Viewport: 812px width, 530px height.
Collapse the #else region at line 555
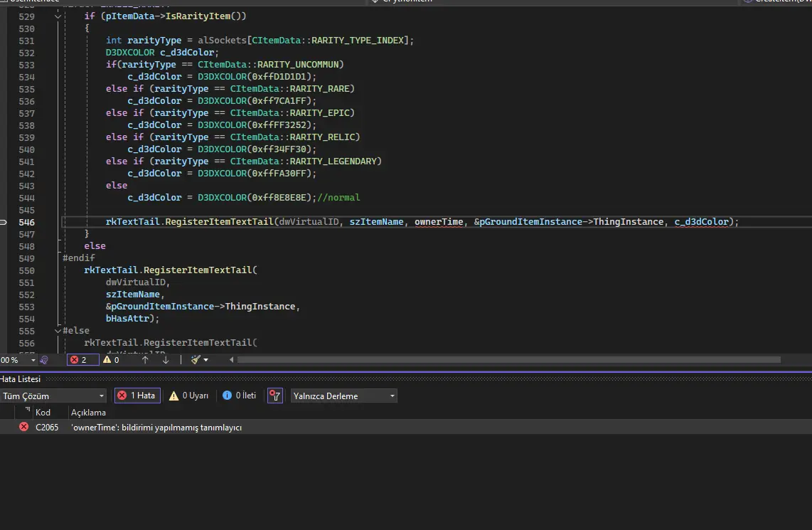click(58, 331)
